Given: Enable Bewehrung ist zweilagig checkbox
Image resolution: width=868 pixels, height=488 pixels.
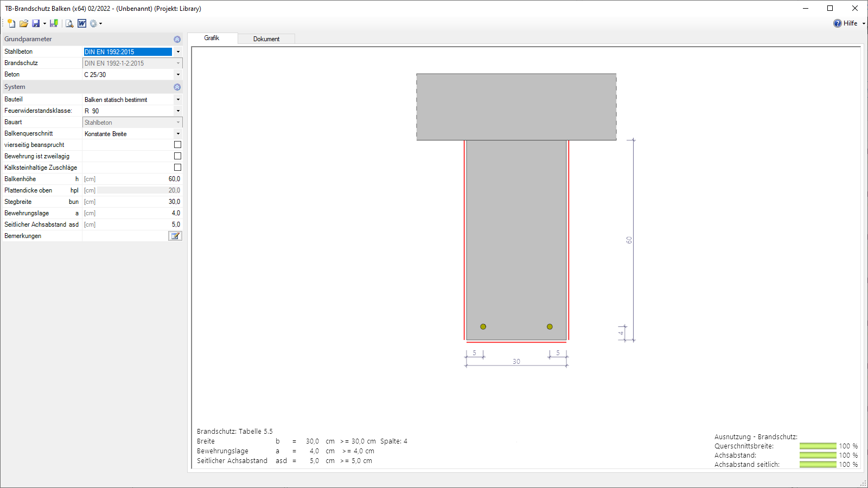Looking at the screenshot, I should (177, 156).
